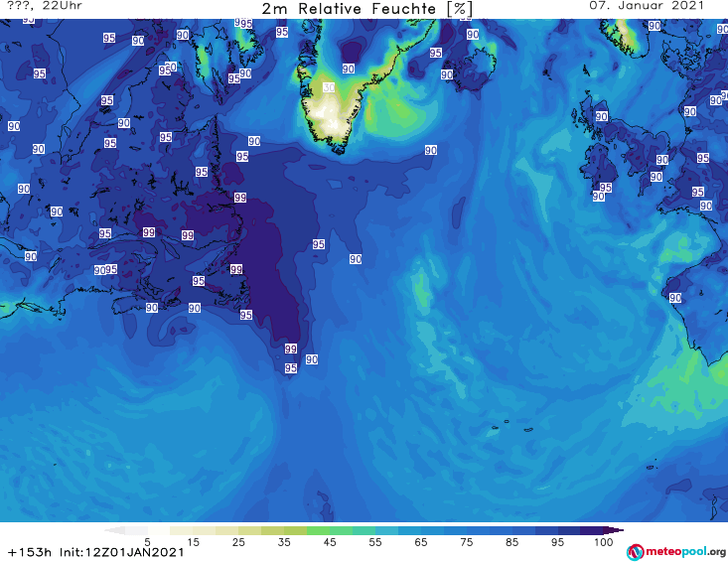Click the colorbar tick label '55'
Viewport: 728px width, 562px height.
[x=375, y=542]
